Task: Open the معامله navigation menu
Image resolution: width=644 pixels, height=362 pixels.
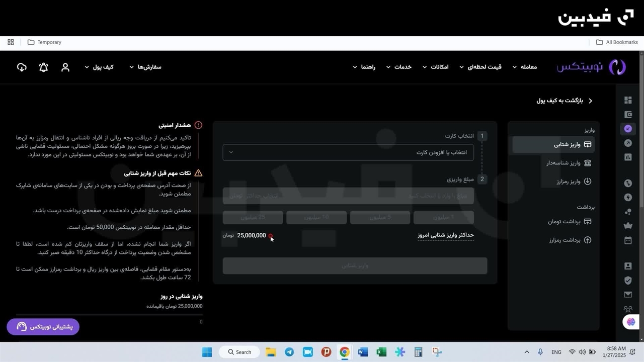Action: pos(525,67)
